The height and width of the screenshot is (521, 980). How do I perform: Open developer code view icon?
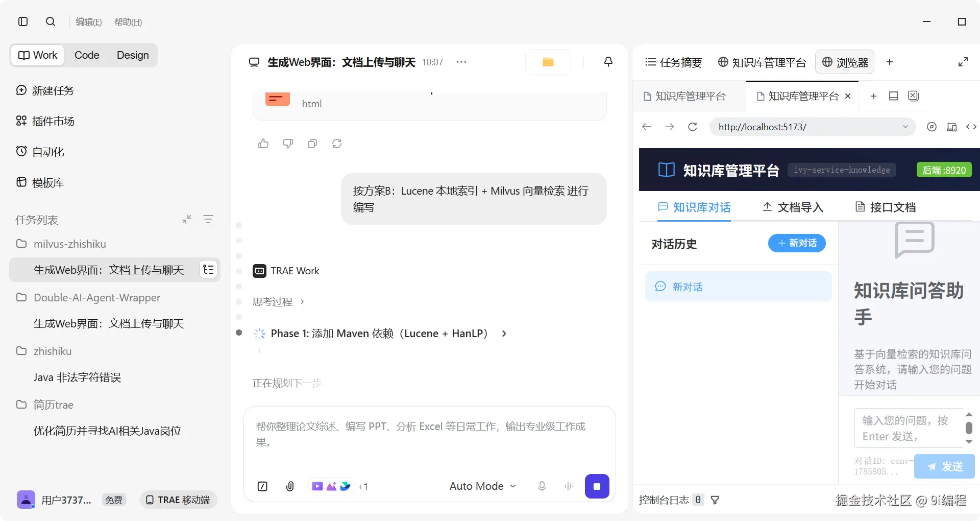(971, 127)
